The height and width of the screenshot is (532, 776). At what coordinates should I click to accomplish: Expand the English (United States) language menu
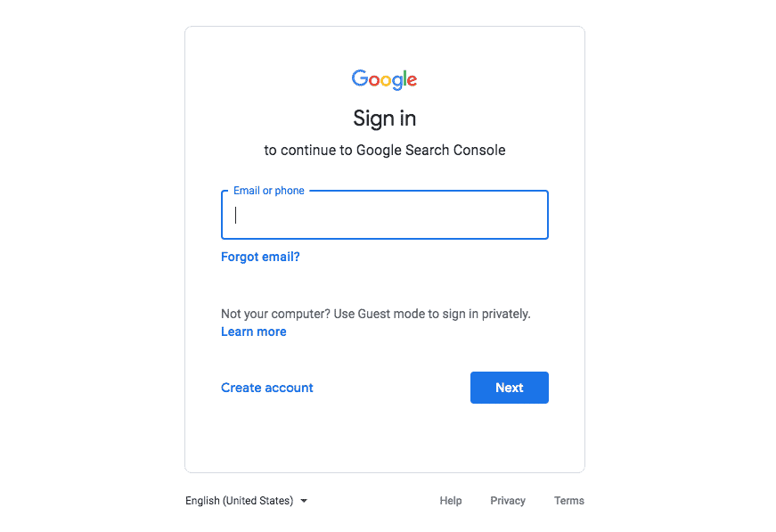(247, 501)
